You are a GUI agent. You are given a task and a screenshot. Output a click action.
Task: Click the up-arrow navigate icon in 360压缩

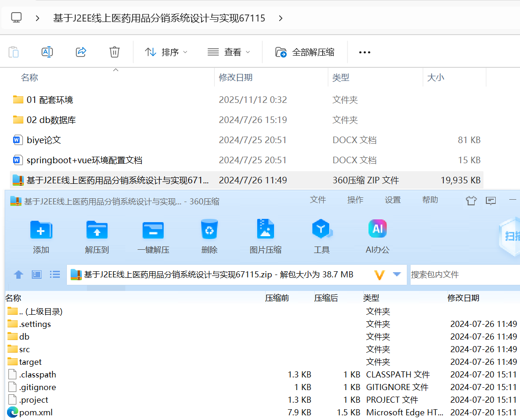click(18, 274)
